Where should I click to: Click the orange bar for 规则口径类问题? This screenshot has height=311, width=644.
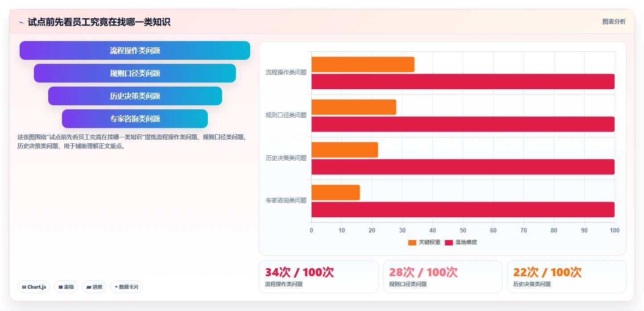click(354, 107)
